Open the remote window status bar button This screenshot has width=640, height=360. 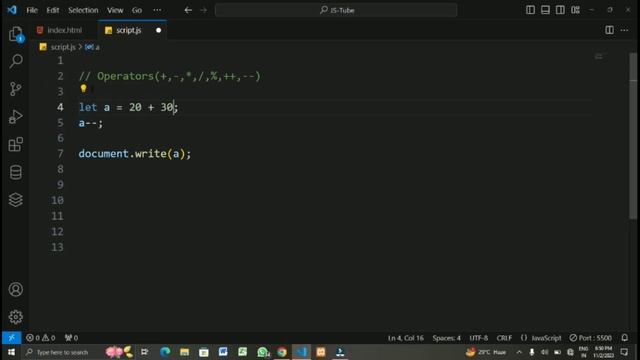coord(11,338)
